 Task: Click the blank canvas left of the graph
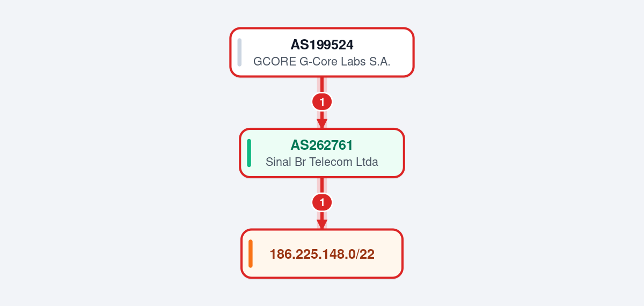(x=107, y=153)
